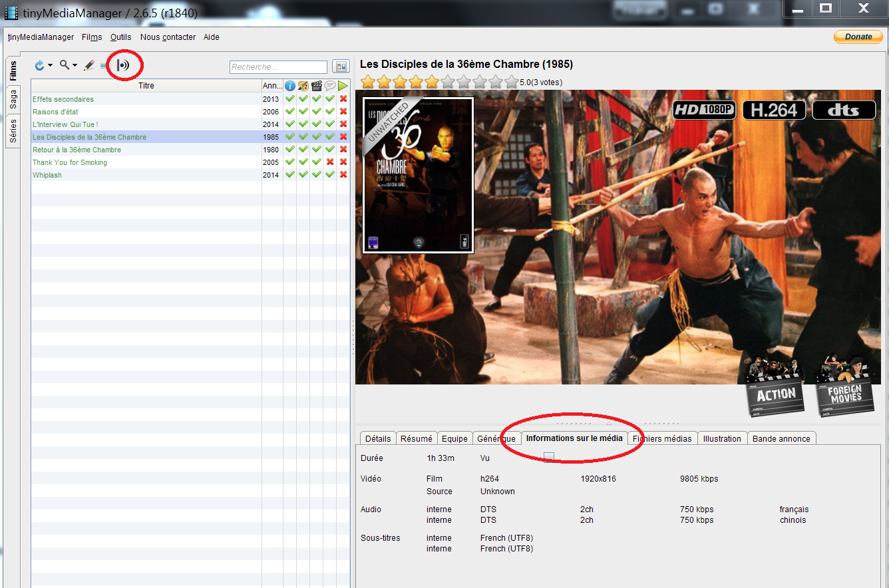Select the movie Retour à la 36ème Chambre

point(77,150)
